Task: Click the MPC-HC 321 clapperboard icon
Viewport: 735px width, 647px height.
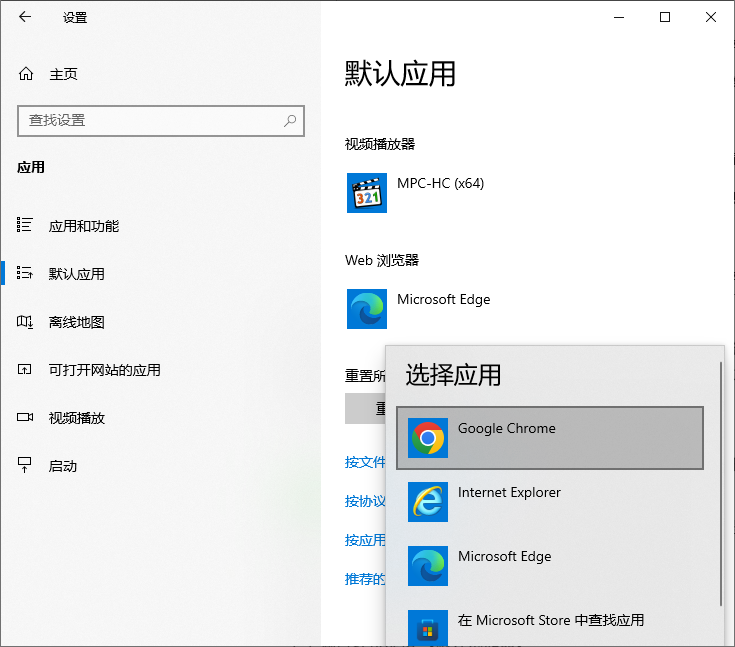Action: coord(367,193)
